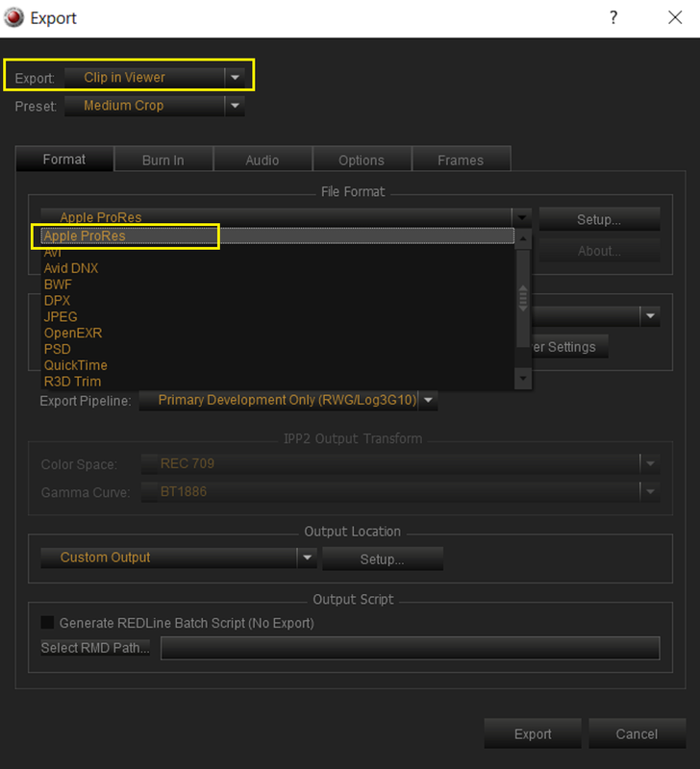The height and width of the screenshot is (769, 700).
Task: Click the Cancel button
Action: coord(637,733)
